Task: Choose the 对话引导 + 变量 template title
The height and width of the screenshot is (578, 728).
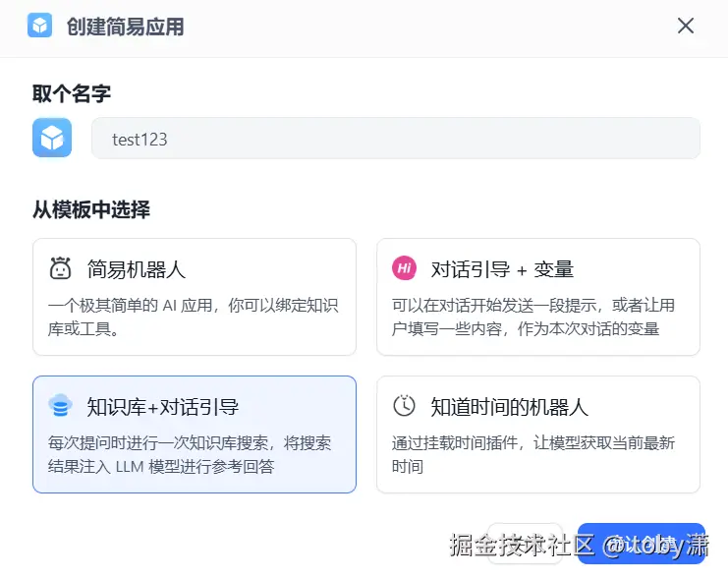Action: tap(502, 269)
